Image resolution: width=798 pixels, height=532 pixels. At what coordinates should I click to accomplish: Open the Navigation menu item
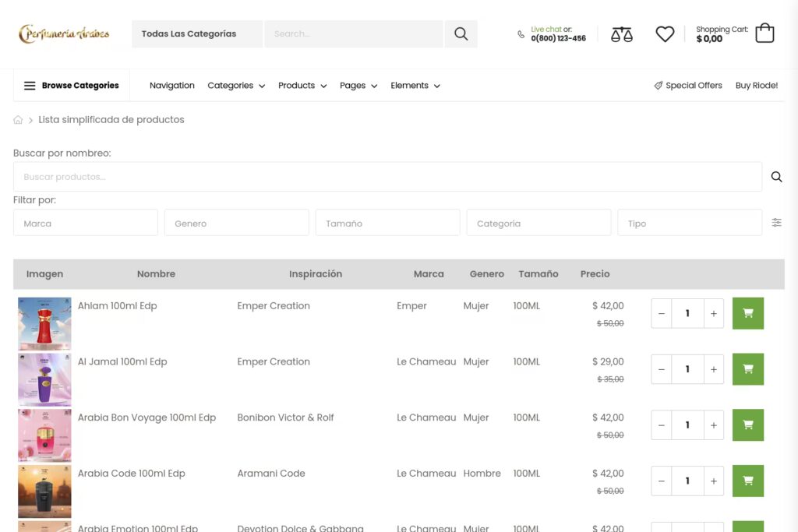click(172, 86)
